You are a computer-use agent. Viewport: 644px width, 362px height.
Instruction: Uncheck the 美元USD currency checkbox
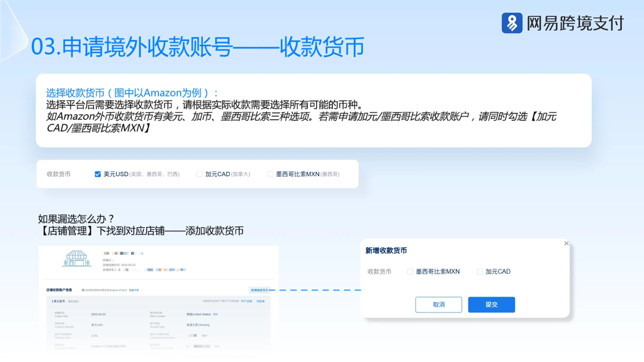coord(97,174)
